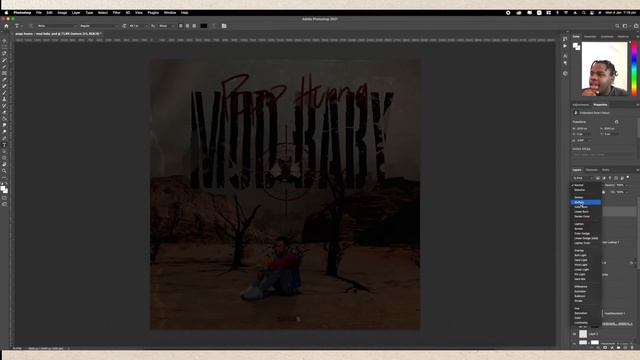The height and width of the screenshot is (360, 640).
Task: Switch to the Paths tab
Action: coord(606,170)
